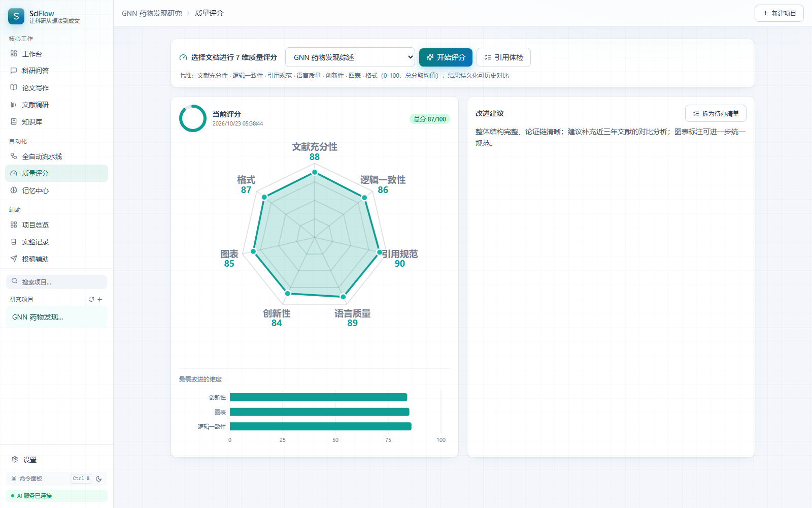
Task: Click the 改进建议 panel heading
Action: (x=490, y=113)
